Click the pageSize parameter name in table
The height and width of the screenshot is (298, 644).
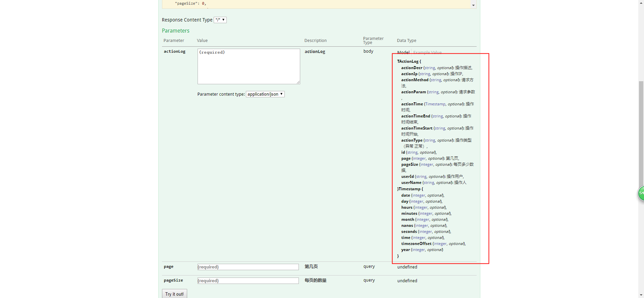pos(173,280)
